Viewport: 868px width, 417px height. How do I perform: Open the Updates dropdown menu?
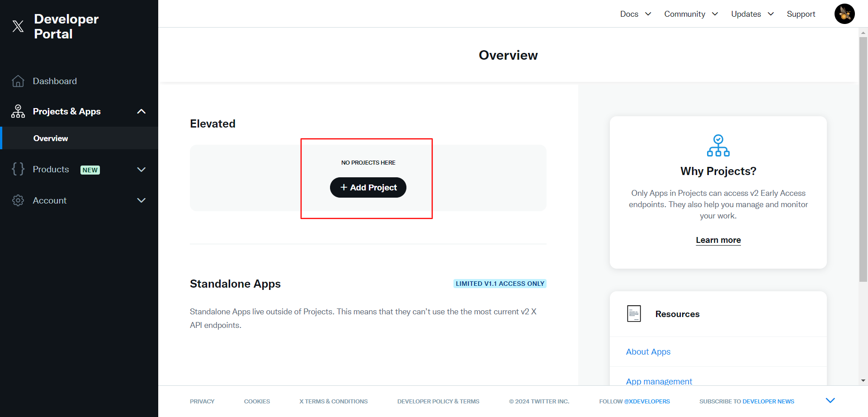coord(752,14)
